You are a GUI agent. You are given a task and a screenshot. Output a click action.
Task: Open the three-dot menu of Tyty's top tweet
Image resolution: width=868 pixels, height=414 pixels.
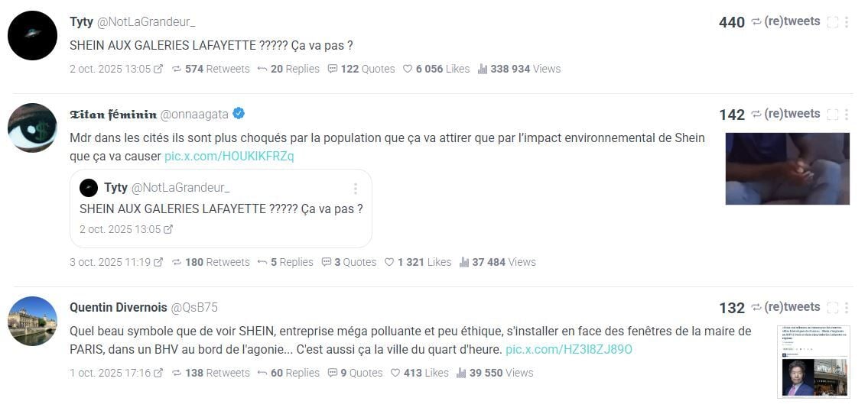(846, 22)
